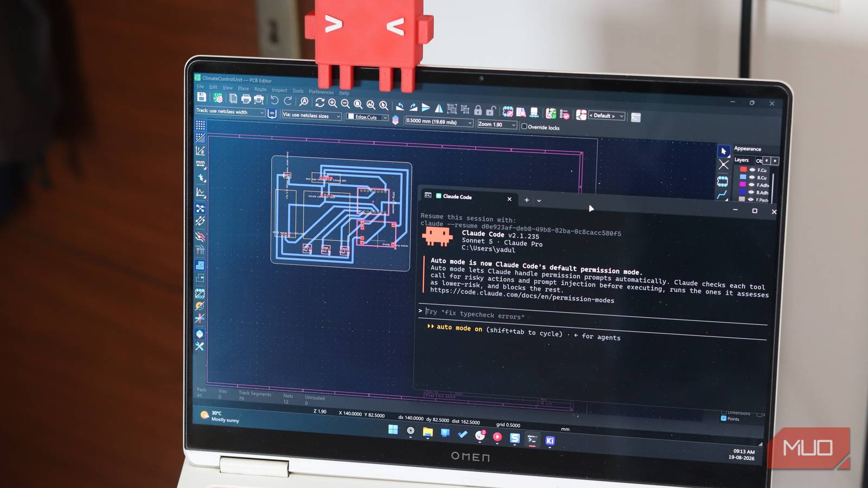Click the Appearance tabs right arrow
Screen dimensions: 868x488
(775, 161)
